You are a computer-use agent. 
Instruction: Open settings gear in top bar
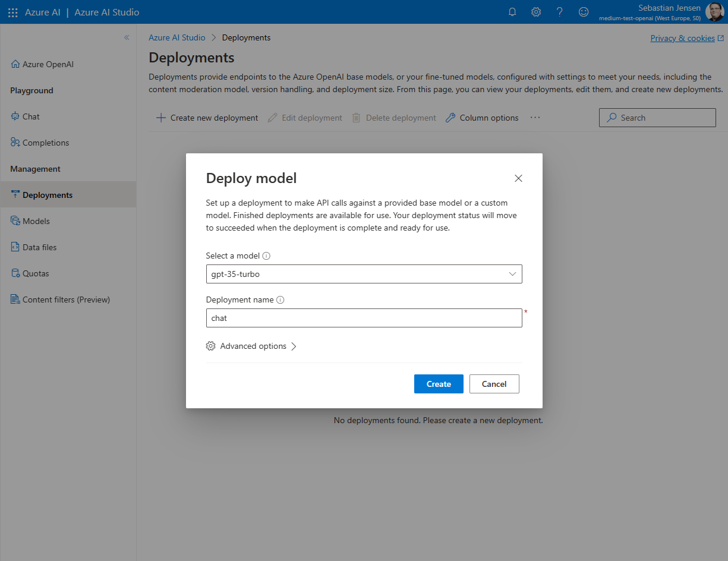click(x=536, y=12)
